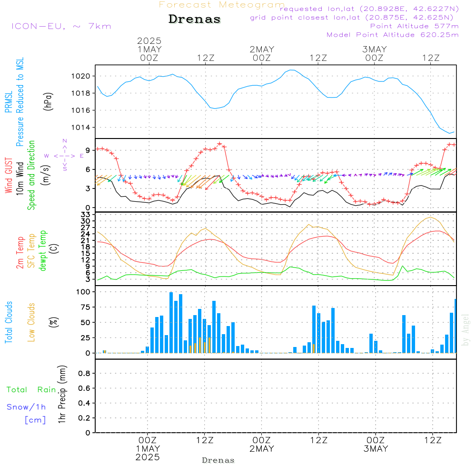
Task: Click the requested lon,lat coordinates text
Action: 369,9
